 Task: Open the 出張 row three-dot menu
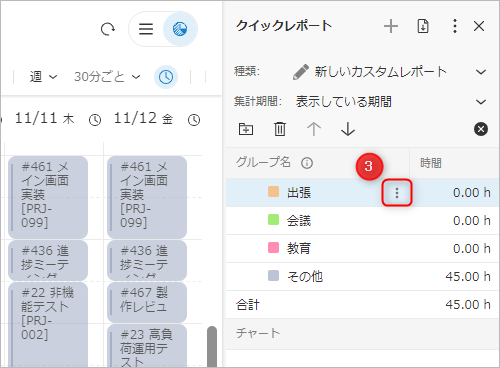397,193
